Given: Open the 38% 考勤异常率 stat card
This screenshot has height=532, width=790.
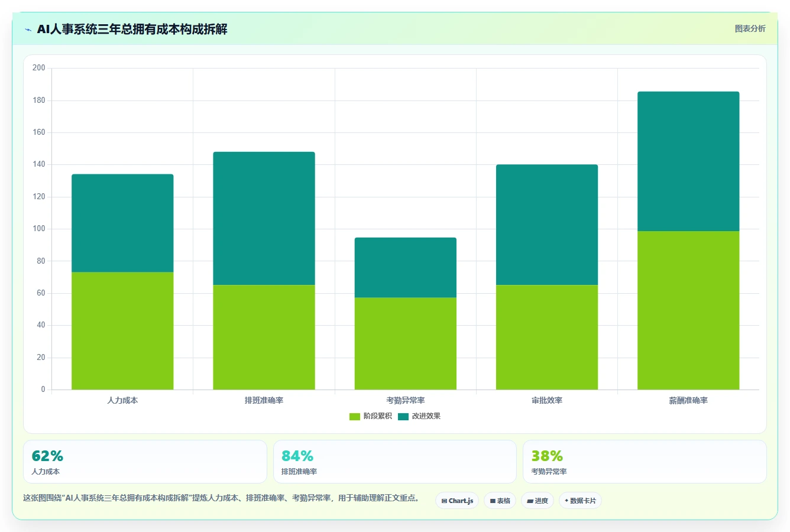Looking at the screenshot, I should point(645,462).
